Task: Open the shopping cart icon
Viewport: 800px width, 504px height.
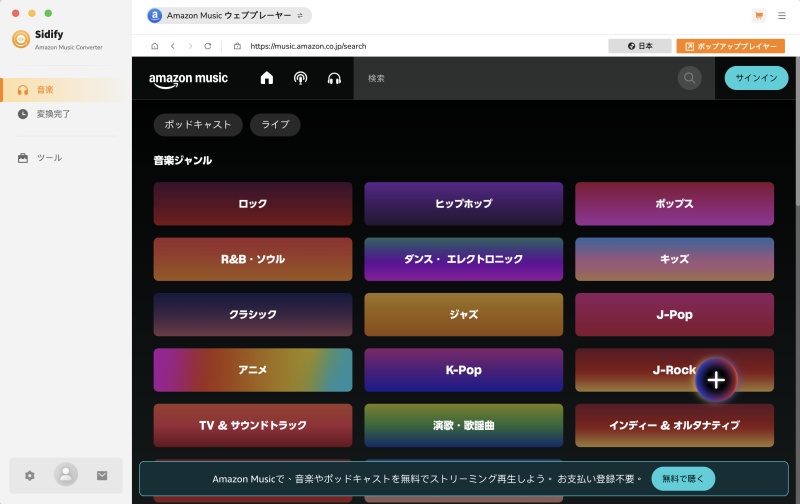Action: coord(759,16)
